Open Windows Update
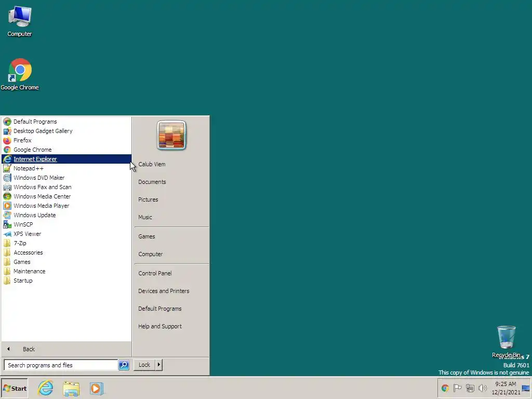 [66, 215]
